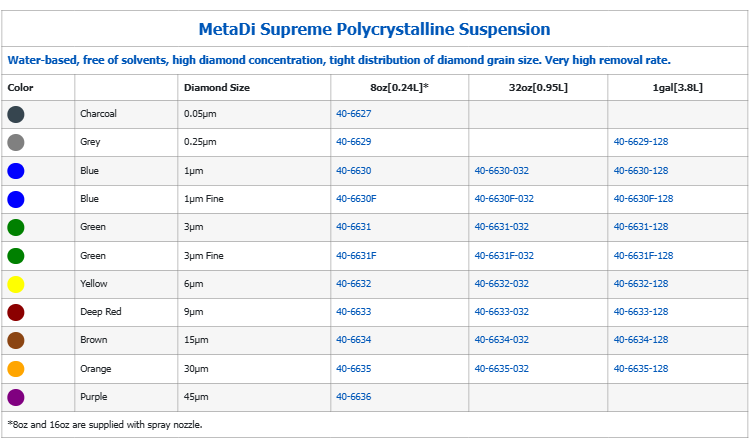
Task: Click the deep red color circle
Action: coord(16,312)
